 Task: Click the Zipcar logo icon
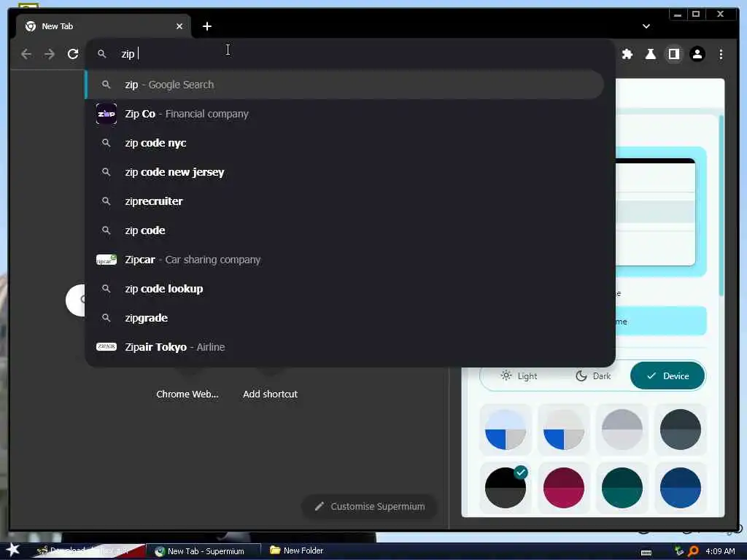107,260
